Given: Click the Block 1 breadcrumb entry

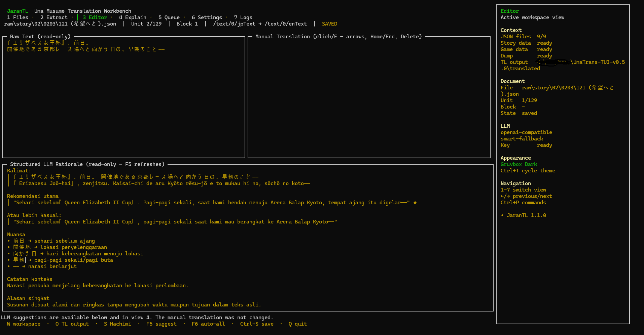Looking at the screenshot, I should 187,24.
